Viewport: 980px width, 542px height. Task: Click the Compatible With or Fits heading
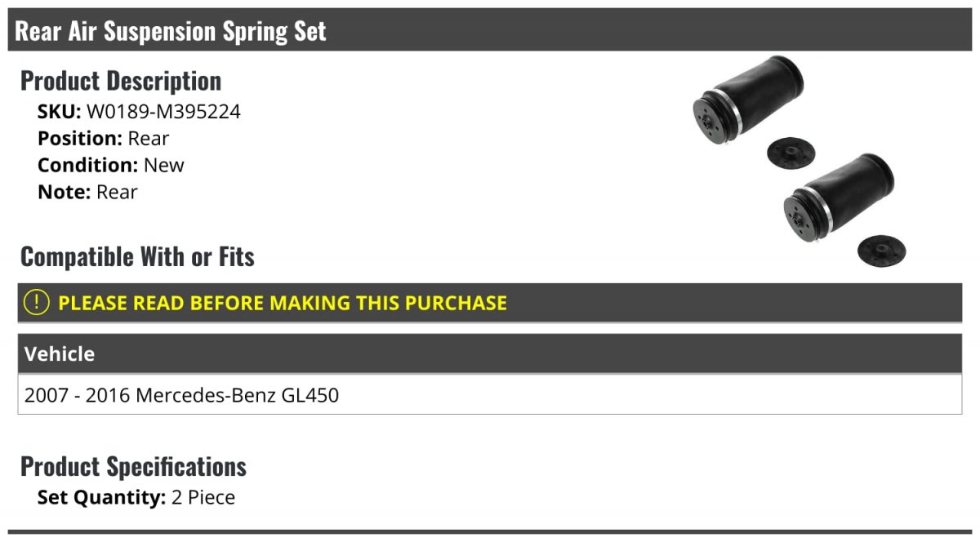[x=137, y=257]
